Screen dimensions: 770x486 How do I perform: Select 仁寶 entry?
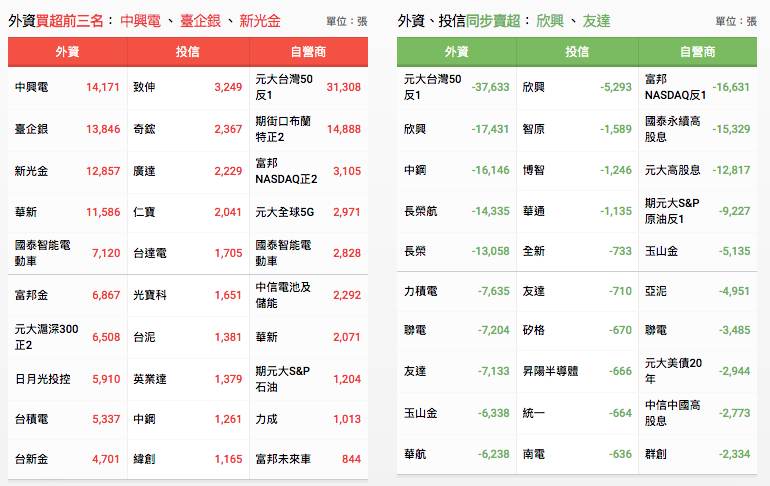pyautogui.click(x=144, y=212)
